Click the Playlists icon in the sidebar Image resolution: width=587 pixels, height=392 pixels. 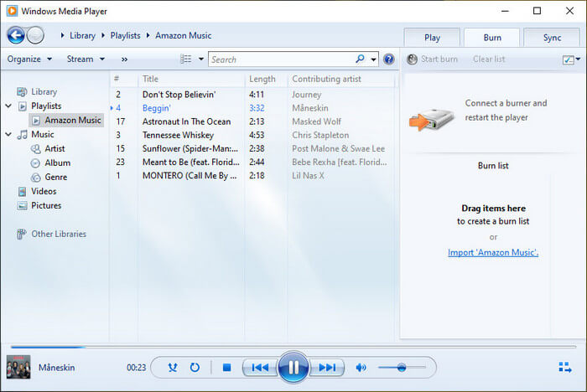[23, 106]
